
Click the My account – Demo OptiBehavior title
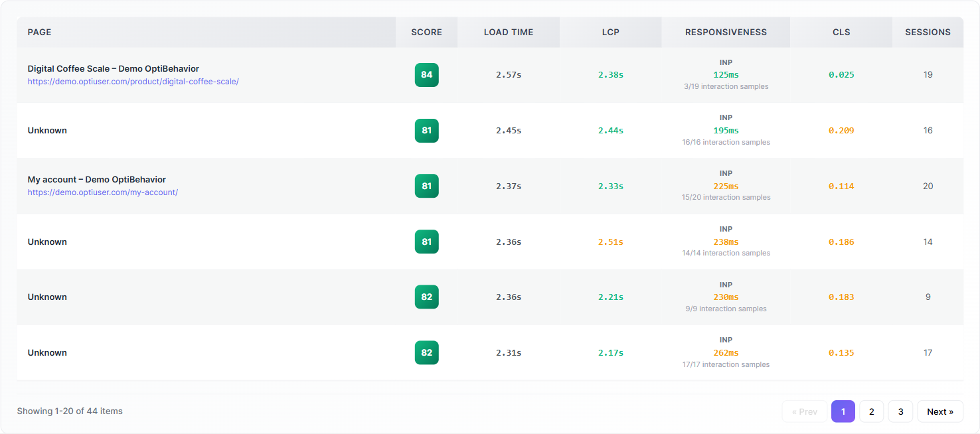tap(97, 180)
